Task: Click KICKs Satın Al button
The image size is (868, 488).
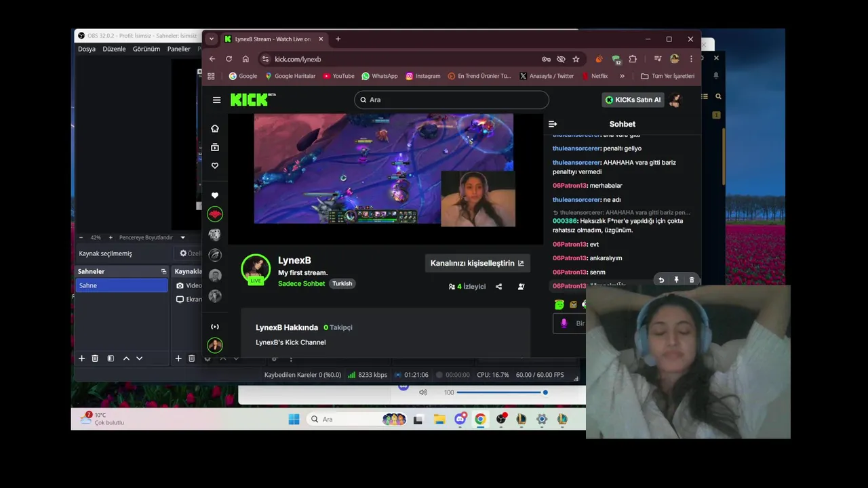Action: pos(633,100)
